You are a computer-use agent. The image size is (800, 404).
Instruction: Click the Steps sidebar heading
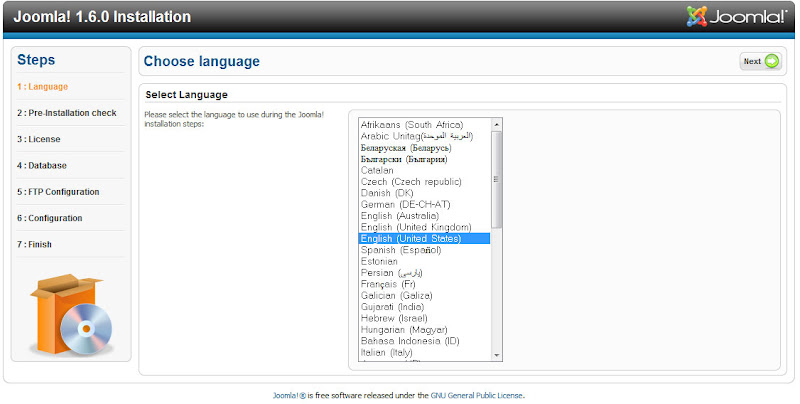pyautogui.click(x=36, y=60)
